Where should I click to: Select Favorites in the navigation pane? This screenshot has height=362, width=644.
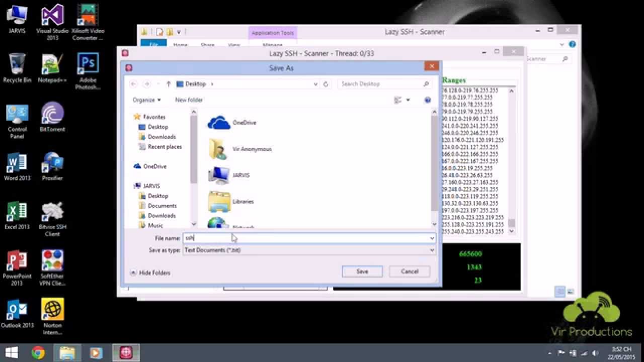tap(149, 117)
